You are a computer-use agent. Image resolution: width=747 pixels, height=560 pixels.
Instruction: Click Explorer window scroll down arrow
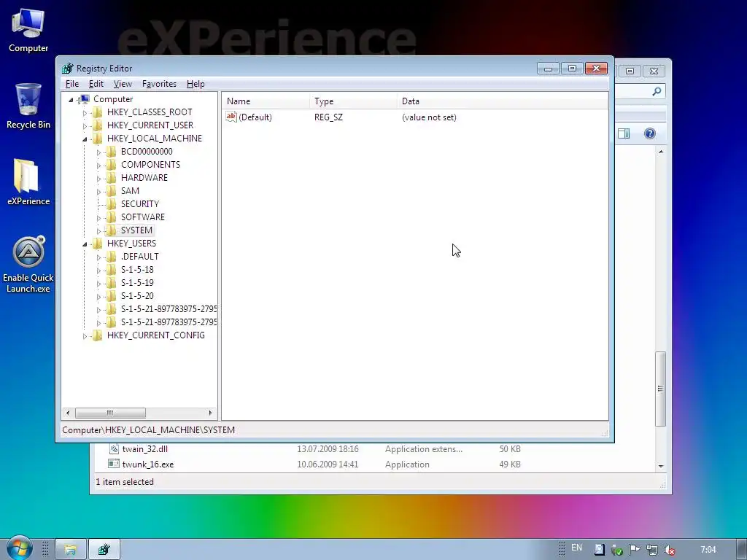point(661,466)
